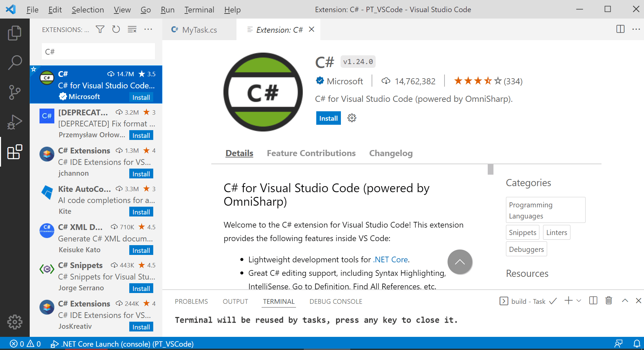The image size is (644, 350).
Task: Open the Explorer view in activity bar
Action: [15, 33]
